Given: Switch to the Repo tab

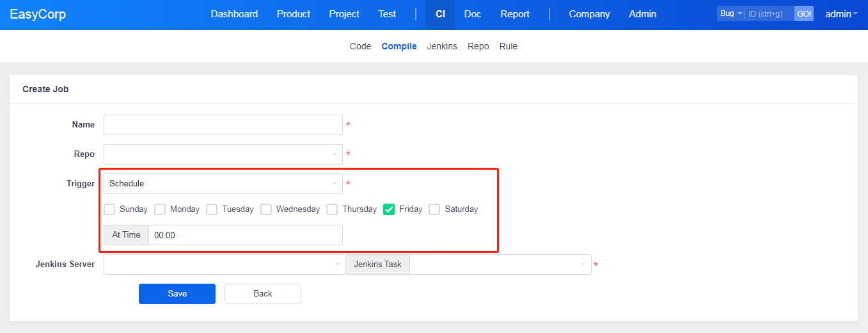Looking at the screenshot, I should click(x=478, y=46).
